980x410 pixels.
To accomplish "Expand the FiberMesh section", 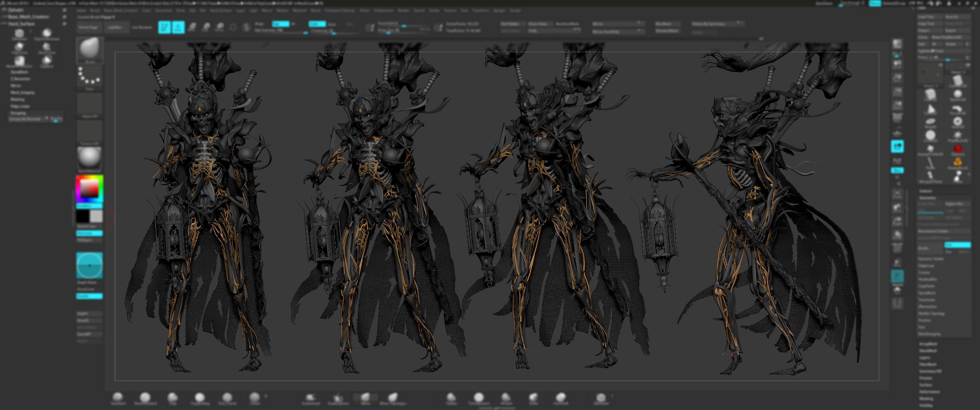I will 928,364.
